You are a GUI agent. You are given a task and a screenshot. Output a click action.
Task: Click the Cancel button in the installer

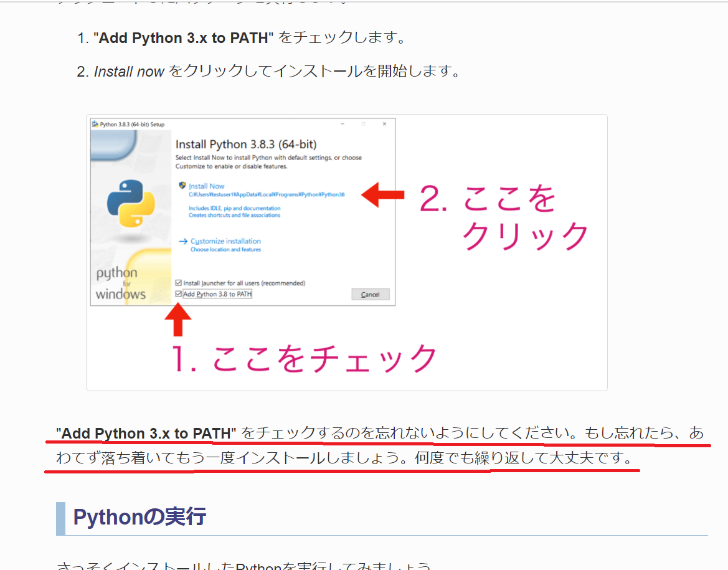(x=371, y=295)
